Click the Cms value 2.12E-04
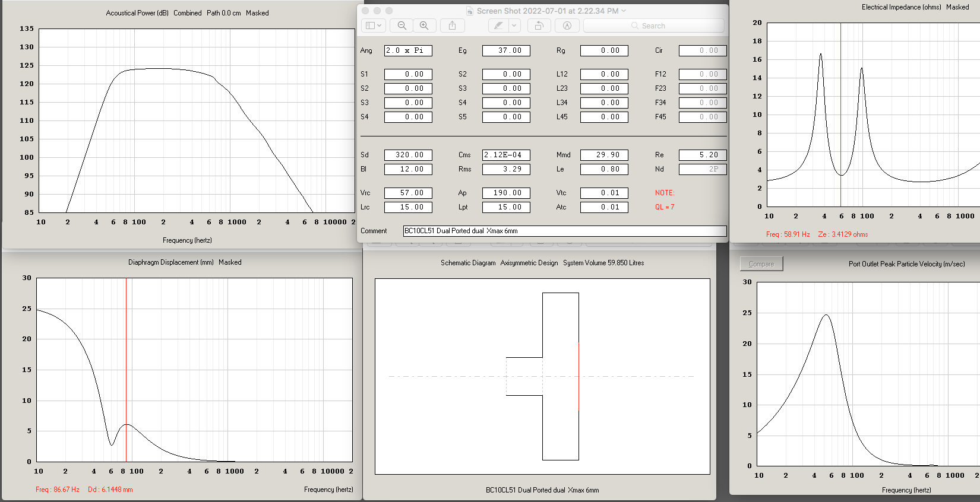 click(506, 155)
